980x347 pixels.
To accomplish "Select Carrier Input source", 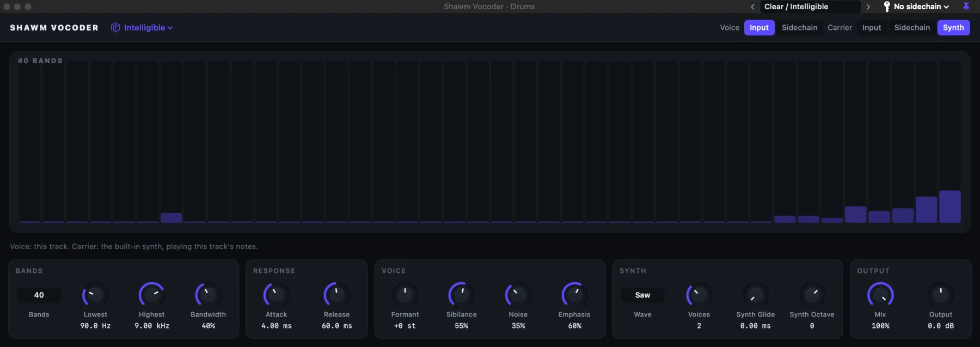I will coord(871,28).
